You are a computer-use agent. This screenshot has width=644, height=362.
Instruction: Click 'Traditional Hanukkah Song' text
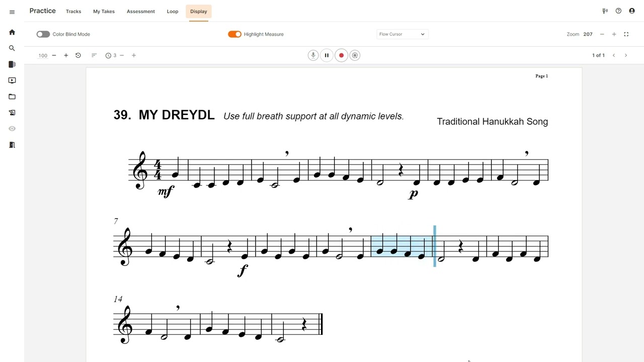tap(492, 122)
